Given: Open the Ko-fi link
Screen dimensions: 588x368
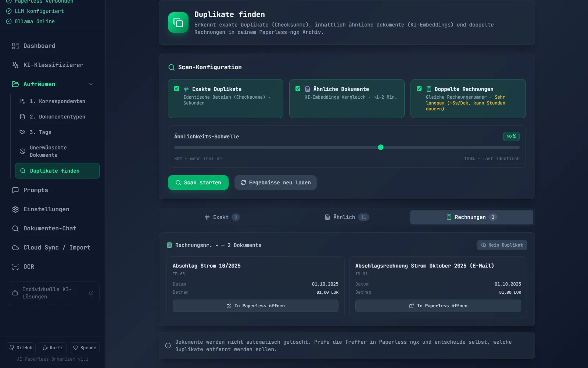Looking at the screenshot, I should [x=53, y=348].
